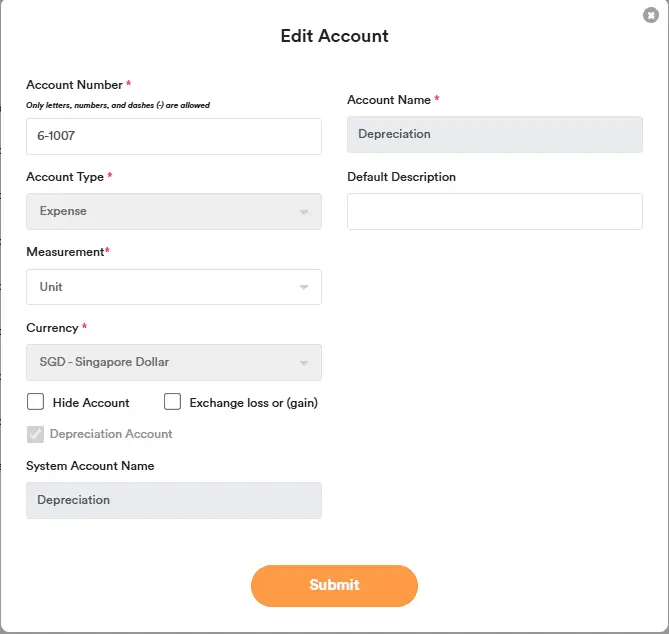Click into the empty Default Description field

(x=494, y=211)
